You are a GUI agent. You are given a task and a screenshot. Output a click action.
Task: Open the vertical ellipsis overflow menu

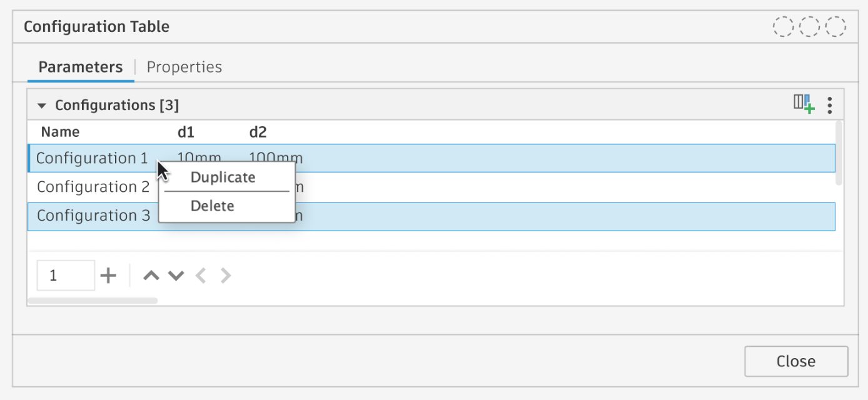tap(830, 104)
